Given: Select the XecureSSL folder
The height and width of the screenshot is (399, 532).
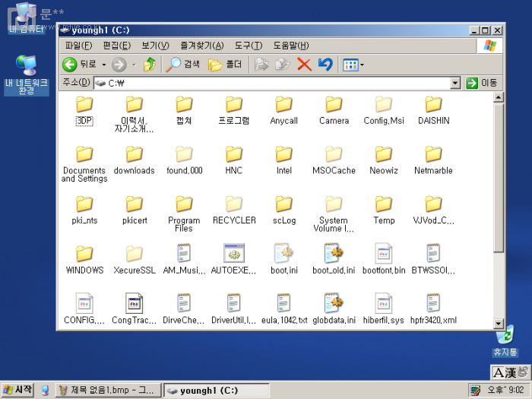Looking at the screenshot, I should click(x=134, y=261).
